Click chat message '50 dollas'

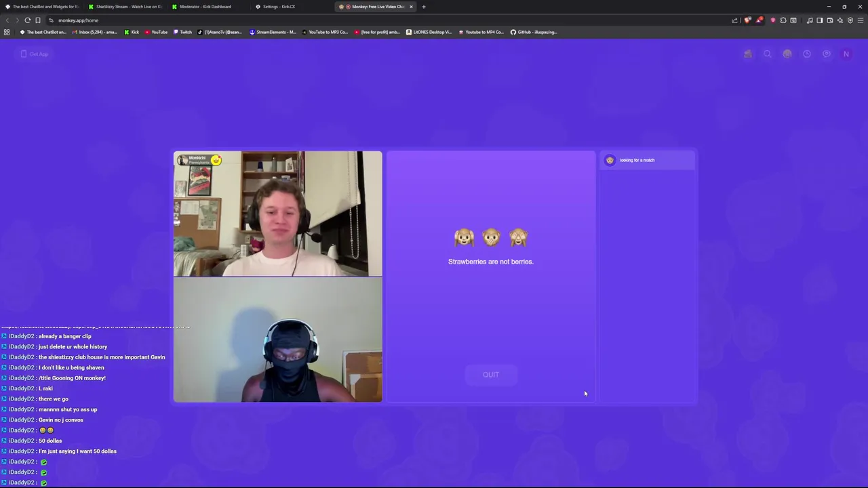pos(50,441)
